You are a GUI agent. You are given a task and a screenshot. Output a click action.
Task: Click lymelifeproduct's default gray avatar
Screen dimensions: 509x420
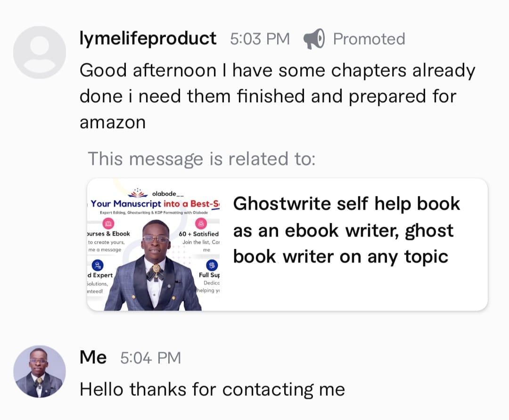pyautogui.click(x=39, y=52)
